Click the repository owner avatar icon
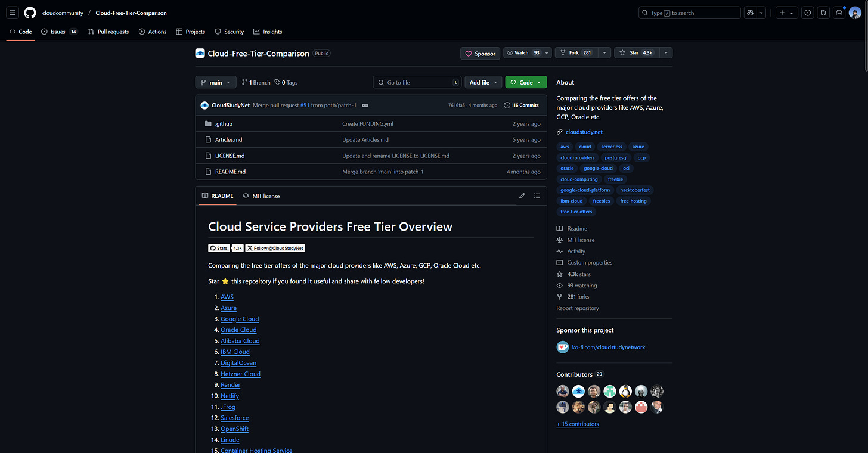This screenshot has width=868, height=453. point(200,53)
